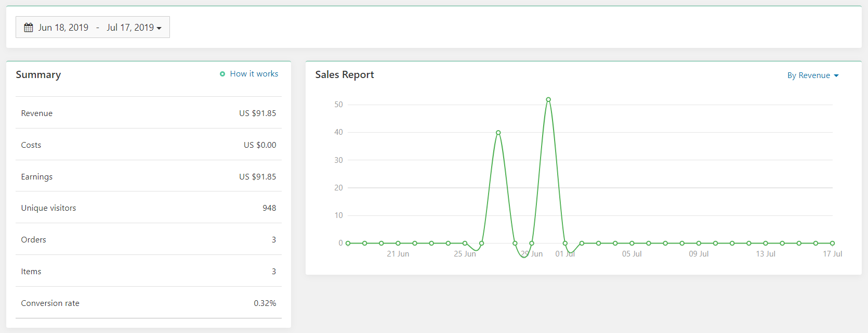Click the Earnings amount US $91.85
This screenshot has width=868, height=333.
[x=257, y=177]
